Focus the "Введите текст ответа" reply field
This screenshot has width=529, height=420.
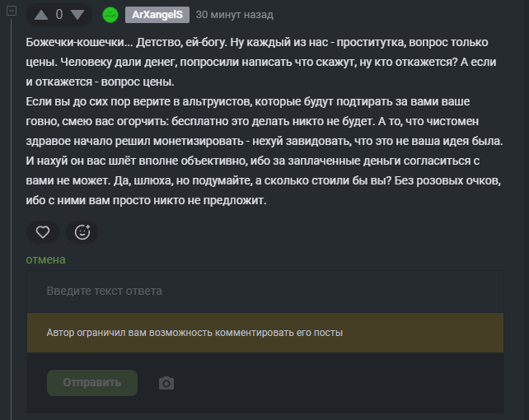[264, 291]
